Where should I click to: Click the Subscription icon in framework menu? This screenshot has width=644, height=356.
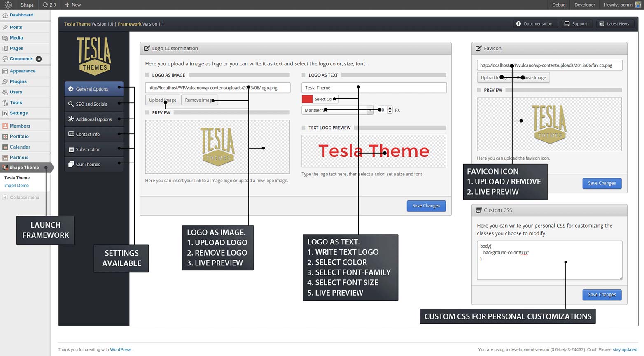71,149
